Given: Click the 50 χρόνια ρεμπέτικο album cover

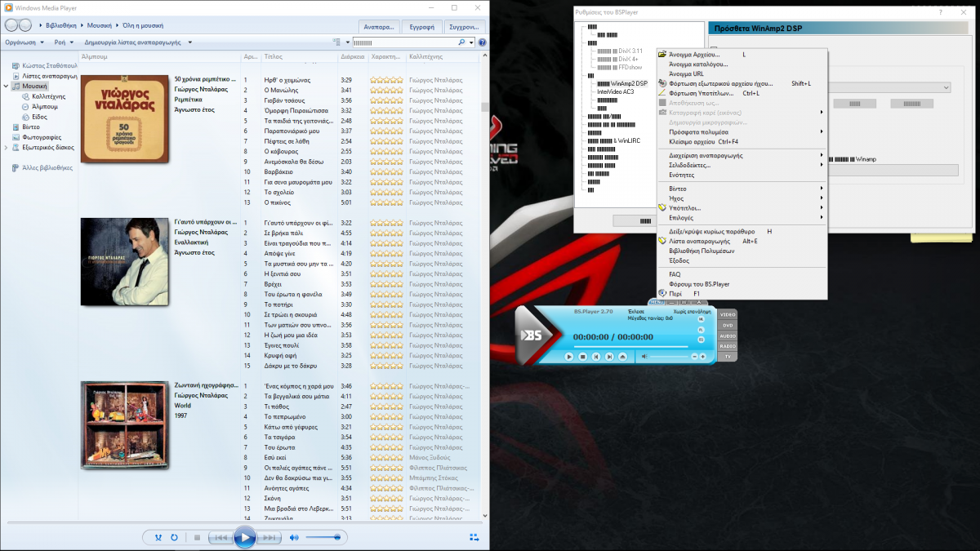Looking at the screenshot, I should (125, 119).
